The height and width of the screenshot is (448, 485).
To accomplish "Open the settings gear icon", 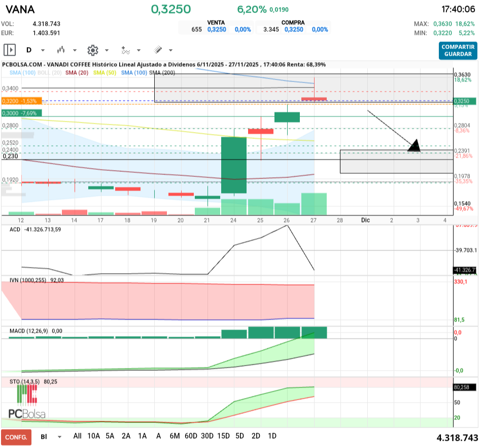I will [92, 50].
